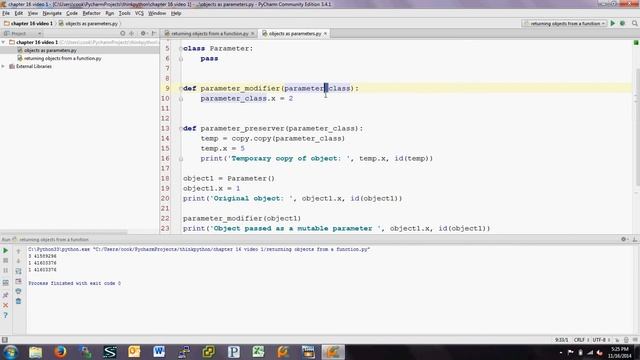
Task: Open Run panel settings gear
Action: [624, 240]
